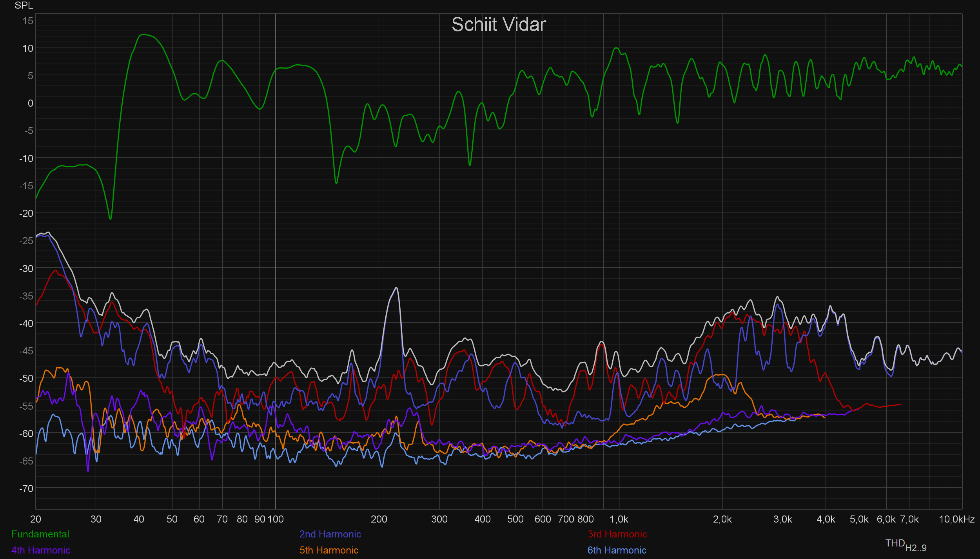Click the 1,0k frequency axis tick
The width and height of the screenshot is (980, 559).
tap(619, 519)
